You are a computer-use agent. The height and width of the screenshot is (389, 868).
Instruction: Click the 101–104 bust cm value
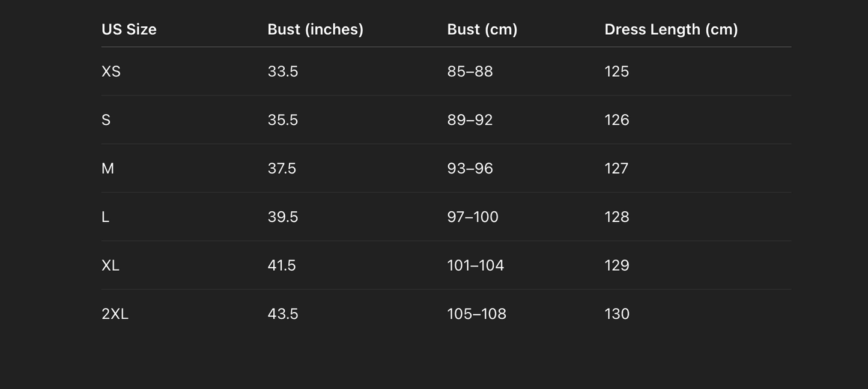tap(475, 265)
